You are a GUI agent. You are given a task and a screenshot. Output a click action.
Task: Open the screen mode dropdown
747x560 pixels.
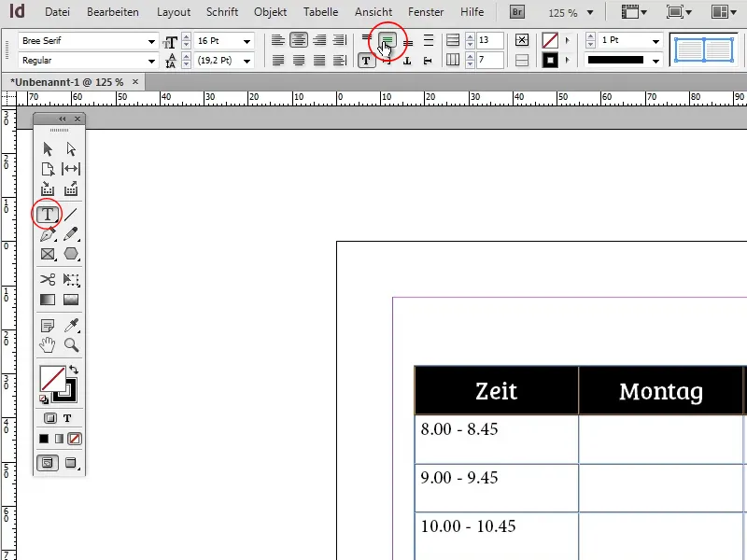coord(679,12)
